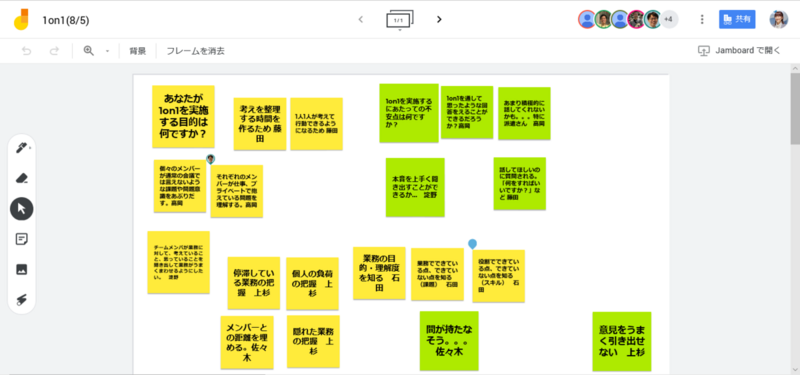Select green note 1on1を実施するにあたっての不安点
Image resolution: width=800 pixels, height=375 pixels.
point(409,113)
